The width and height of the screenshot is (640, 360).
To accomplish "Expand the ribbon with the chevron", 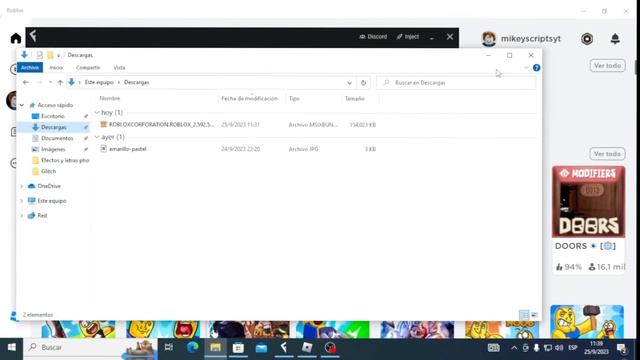I will coord(526,68).
